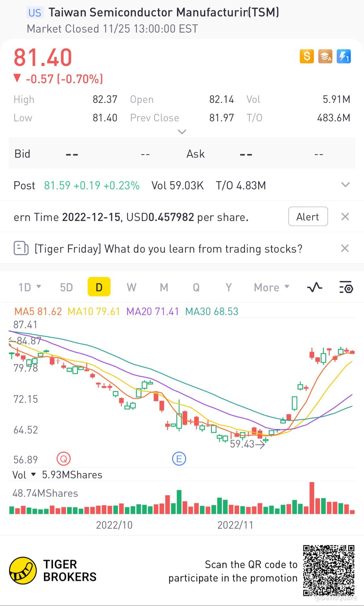Open the Tiger Friday news note icon
This screenshot has height=606, width=364.
(21, 248)
